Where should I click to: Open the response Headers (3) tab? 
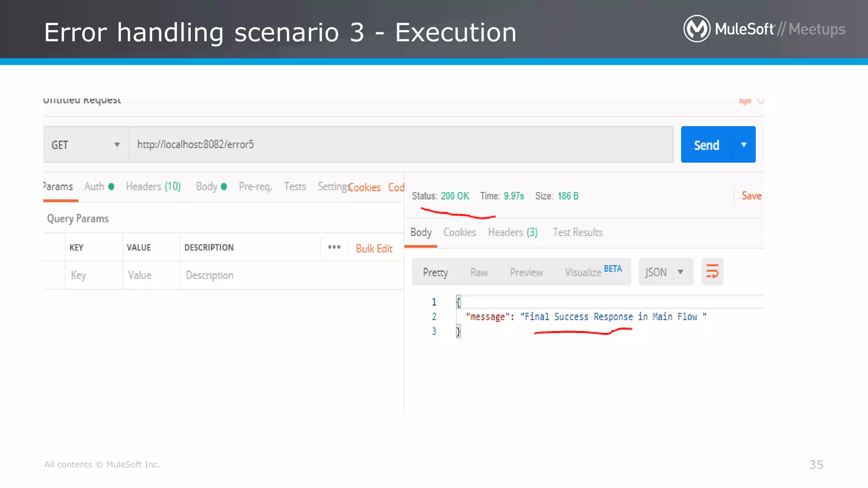pos(513,232)
